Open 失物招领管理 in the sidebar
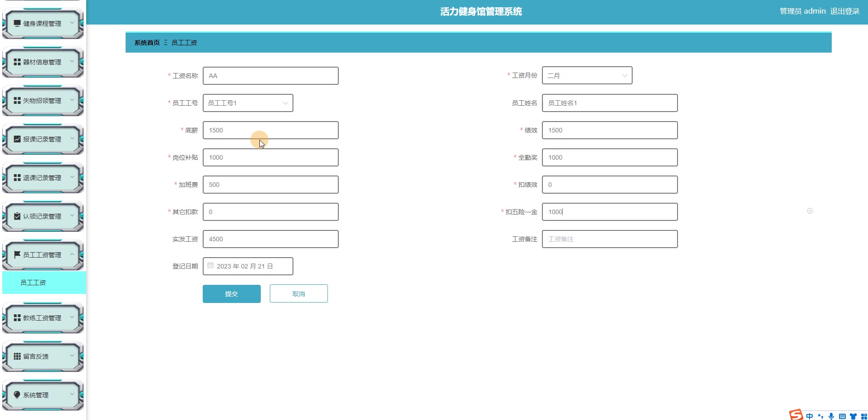Image resolution: width=868 pixels, height=420 pixels. pos(43,101)
